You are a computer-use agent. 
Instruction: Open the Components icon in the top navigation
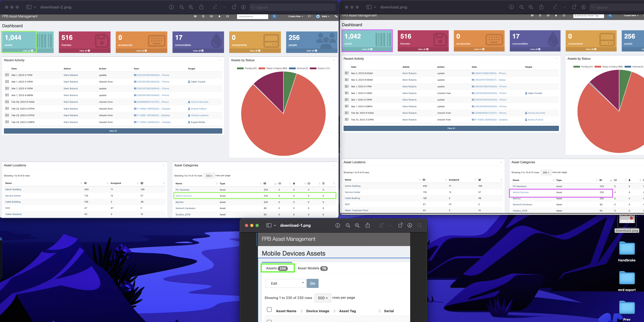227,16
